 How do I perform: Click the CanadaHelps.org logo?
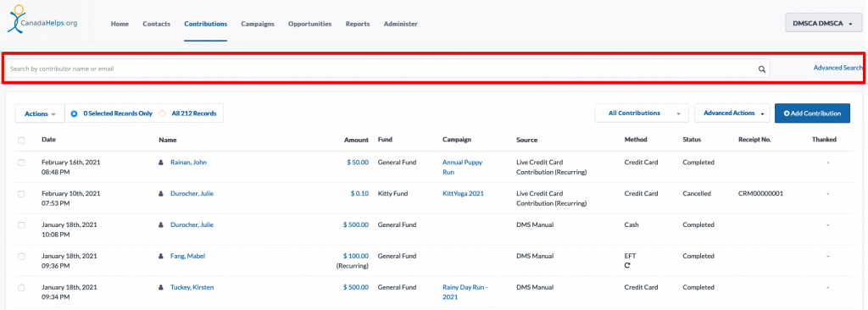pyautogui.click(x=42, y=21)
